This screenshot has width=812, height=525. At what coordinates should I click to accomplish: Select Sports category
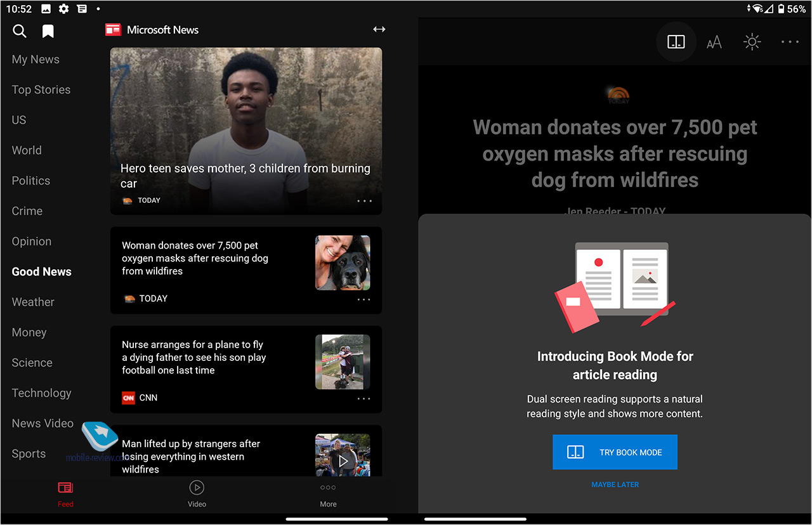pyautogui.click(x=29, y=454)
